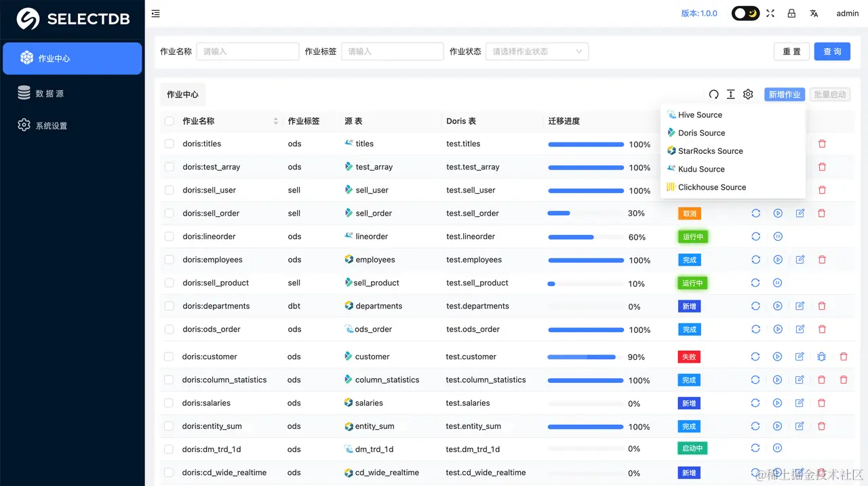Select the doris:sell_user row checkbox
This screenshot has height=486, width=868.
point(169,190)
